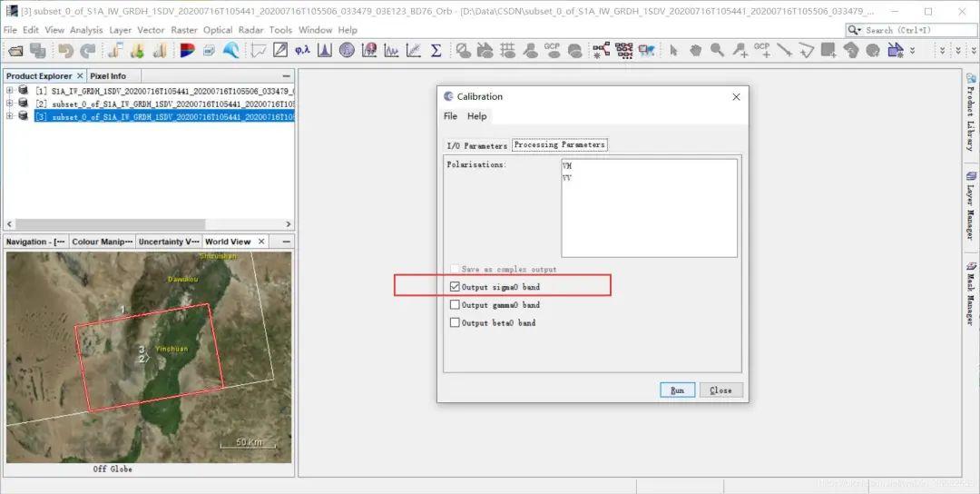Open the Histogram tool icon
Screen dimensions: 980x494
pyautogui.click(x=324, y=51)
